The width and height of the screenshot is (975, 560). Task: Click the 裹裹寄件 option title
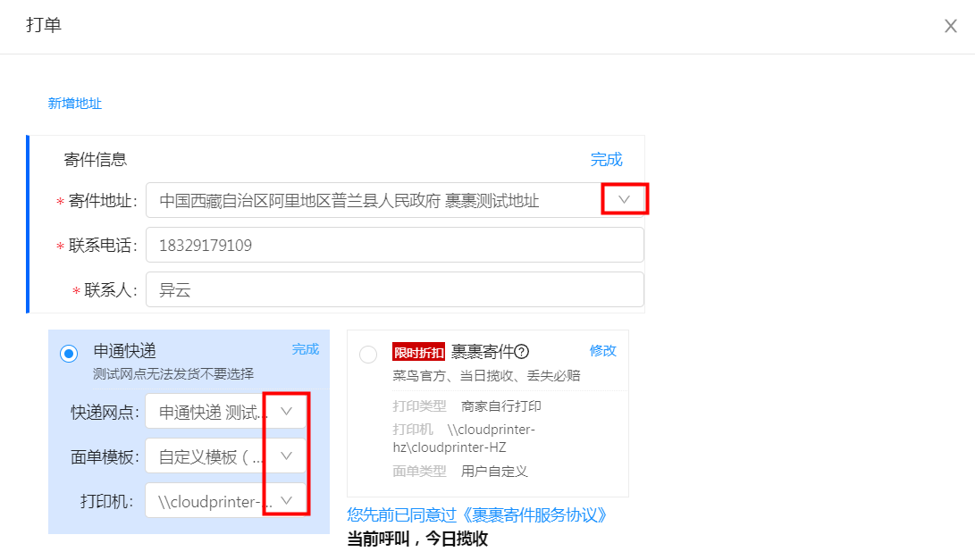click(x=482, y=351)
